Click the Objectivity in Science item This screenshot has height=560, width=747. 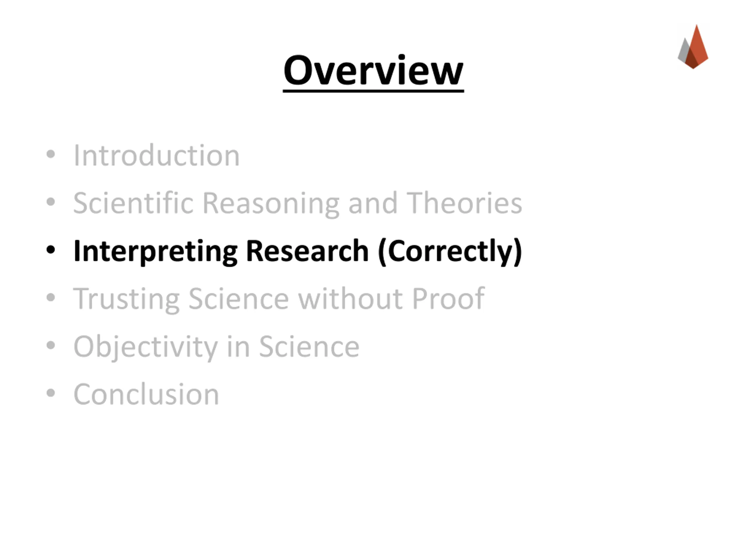pos(217,347)
